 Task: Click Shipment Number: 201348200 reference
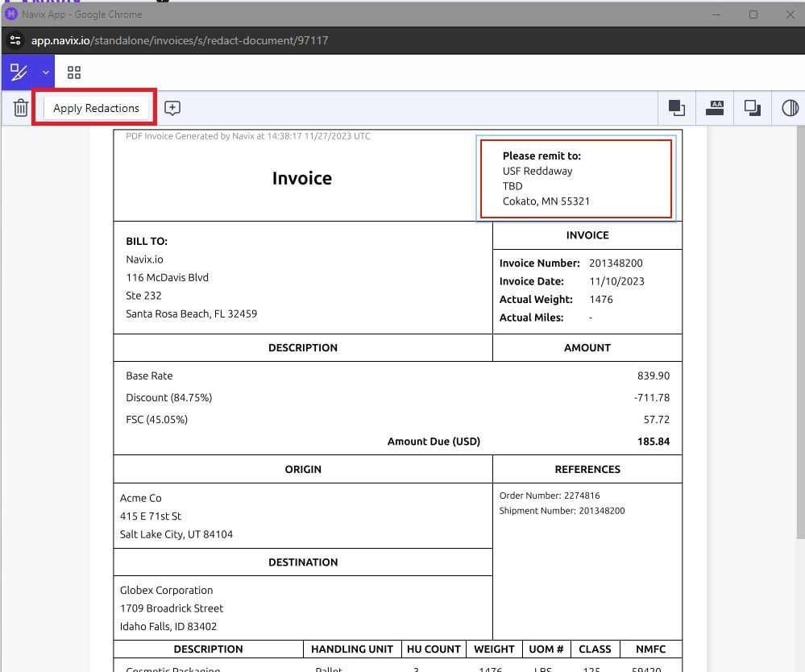click(562, 511)
